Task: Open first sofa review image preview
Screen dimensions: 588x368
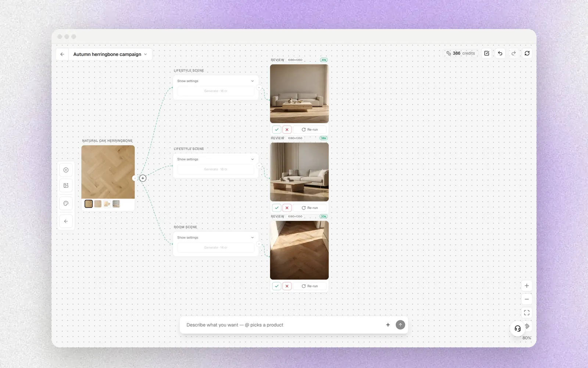Action: [299, 94]
